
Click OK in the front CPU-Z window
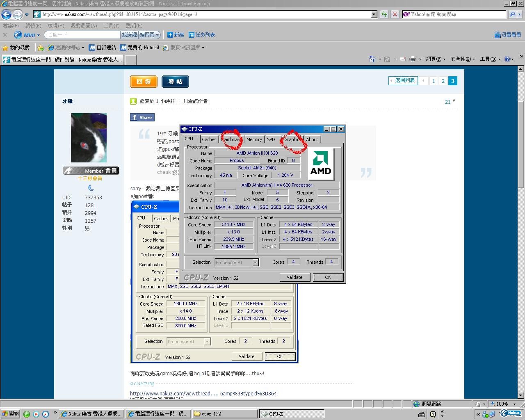328,277
